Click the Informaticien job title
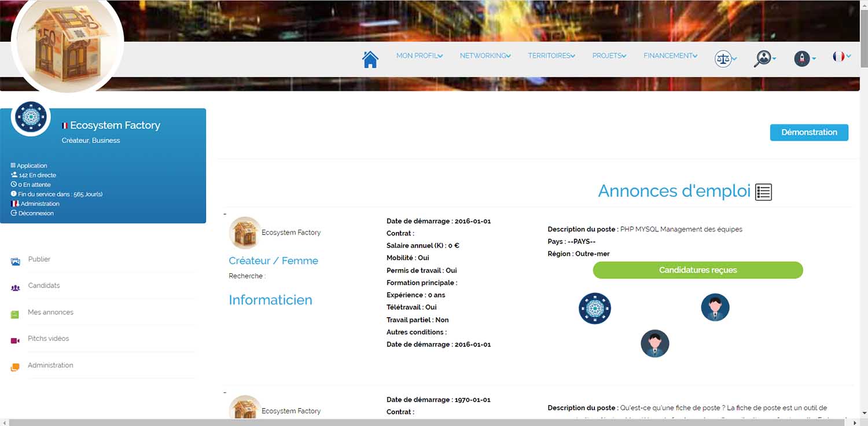The height and width of the screenshot is (426, 868). click(x=270, y=300)
